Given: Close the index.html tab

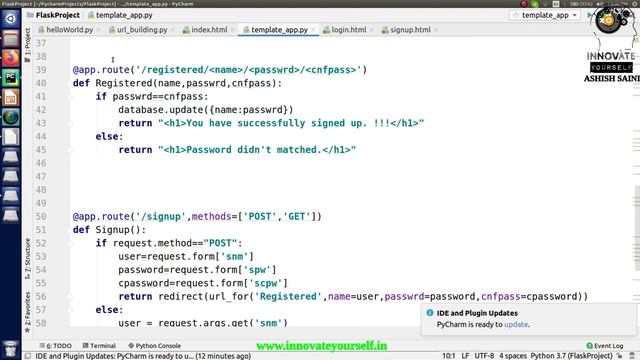Looking at the screenshot, I should coord(233,30).
